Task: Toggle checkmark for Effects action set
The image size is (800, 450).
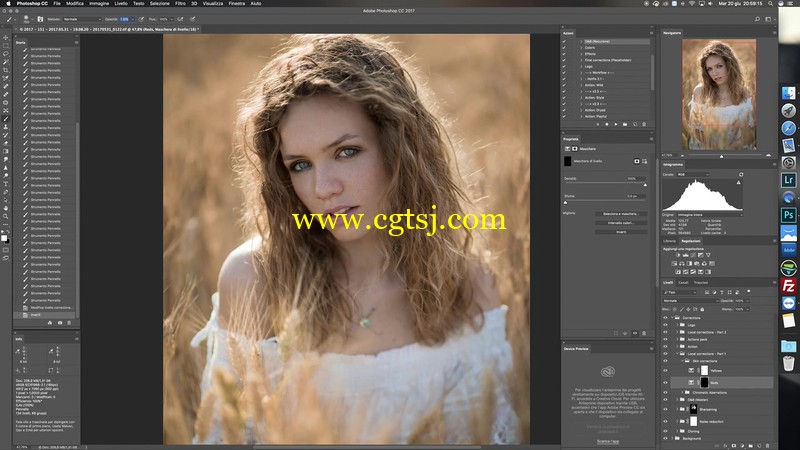Action: point(564,54)
